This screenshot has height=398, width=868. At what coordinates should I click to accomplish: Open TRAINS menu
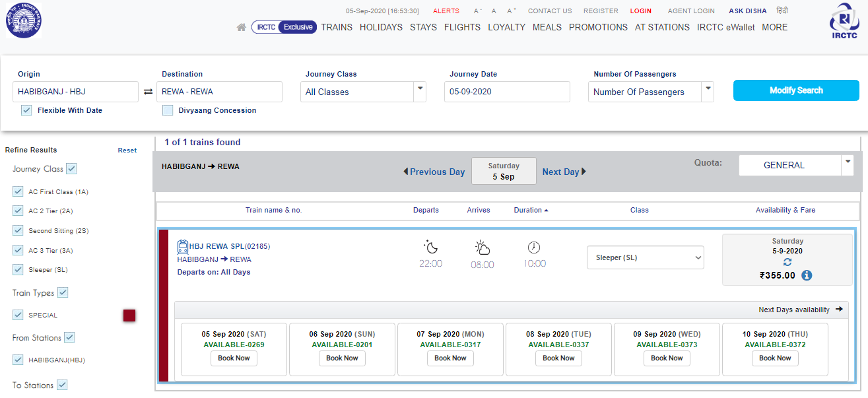point(337,27)
